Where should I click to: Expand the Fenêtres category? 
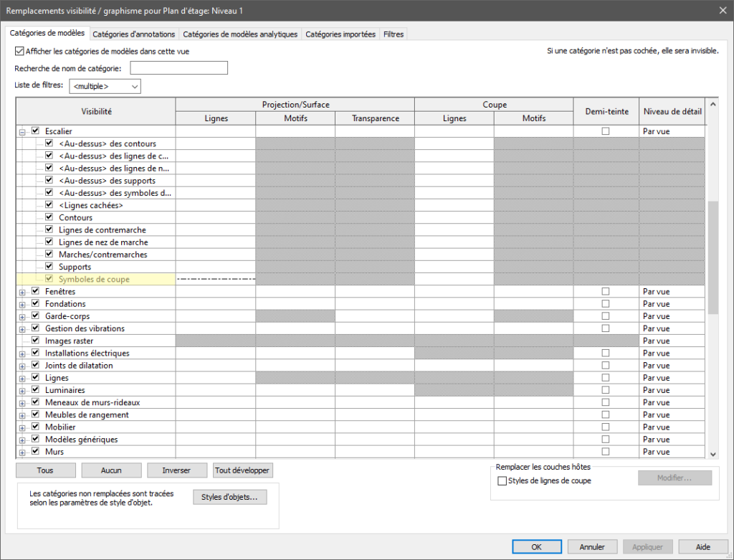22,292
